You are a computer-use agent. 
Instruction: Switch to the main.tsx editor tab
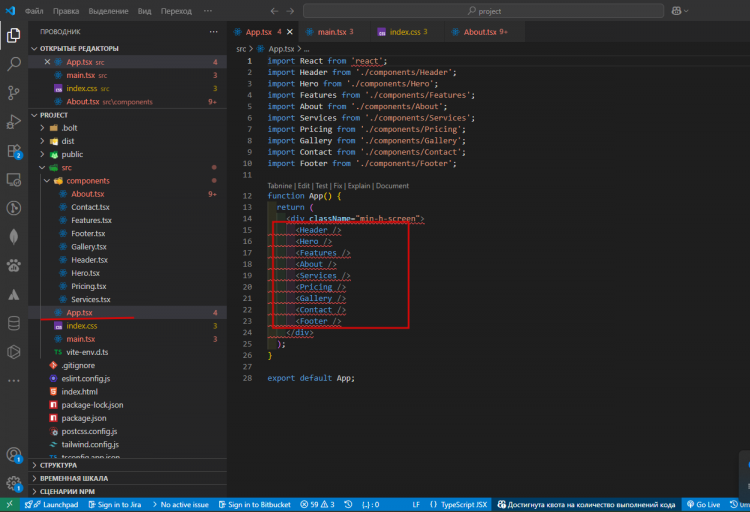click(332, 32)
